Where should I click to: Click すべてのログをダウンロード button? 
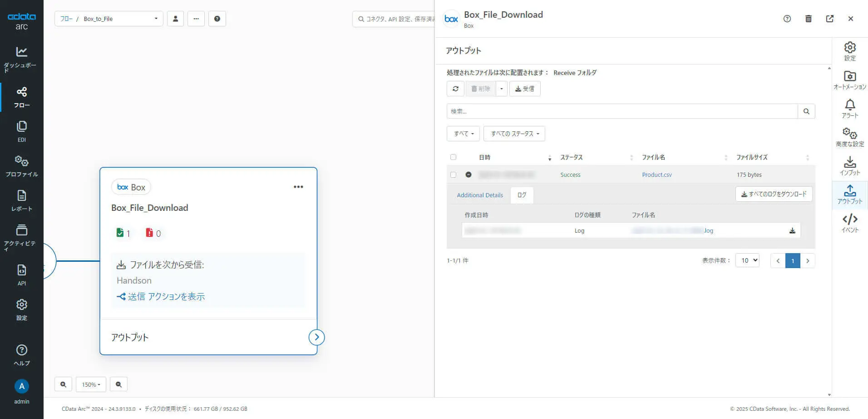click(x=774, y=194)
